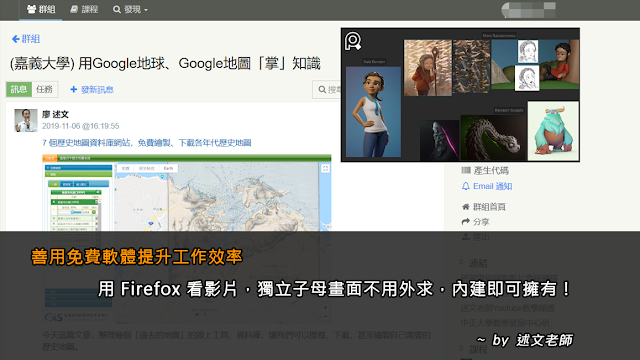The width and height of the screenshot is (640, 360).
Task: Click Email 通知 bell link
Action: pos(487,186)
